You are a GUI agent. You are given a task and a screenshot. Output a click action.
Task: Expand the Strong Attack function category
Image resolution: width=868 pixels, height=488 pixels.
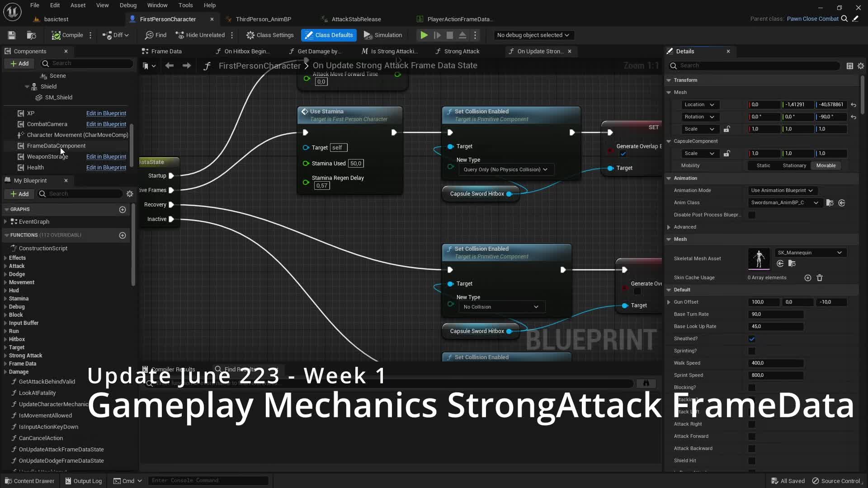tap(5, 356)
